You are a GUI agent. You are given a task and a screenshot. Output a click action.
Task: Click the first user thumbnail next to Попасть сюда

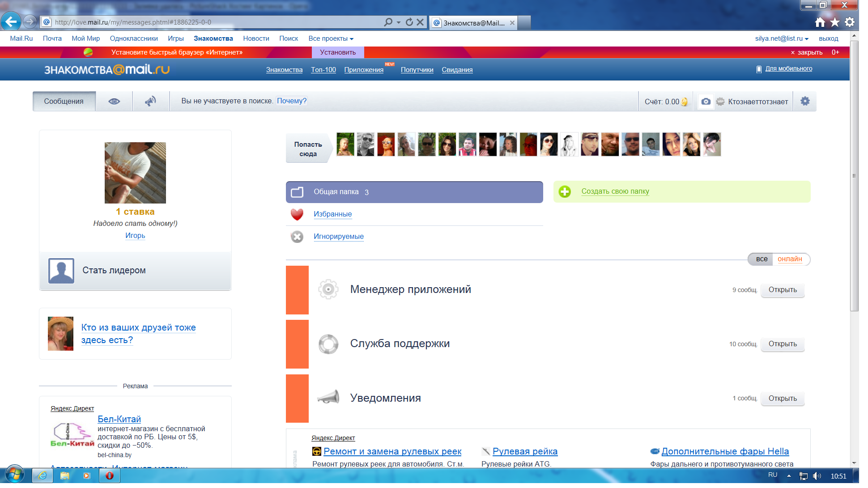[x=345, y=144]
